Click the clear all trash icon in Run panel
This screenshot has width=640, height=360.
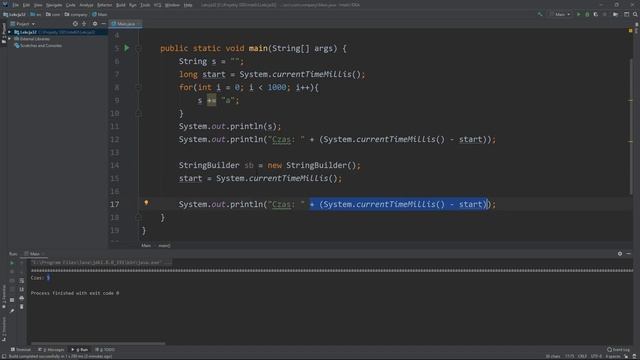click(x=22, y=307)
